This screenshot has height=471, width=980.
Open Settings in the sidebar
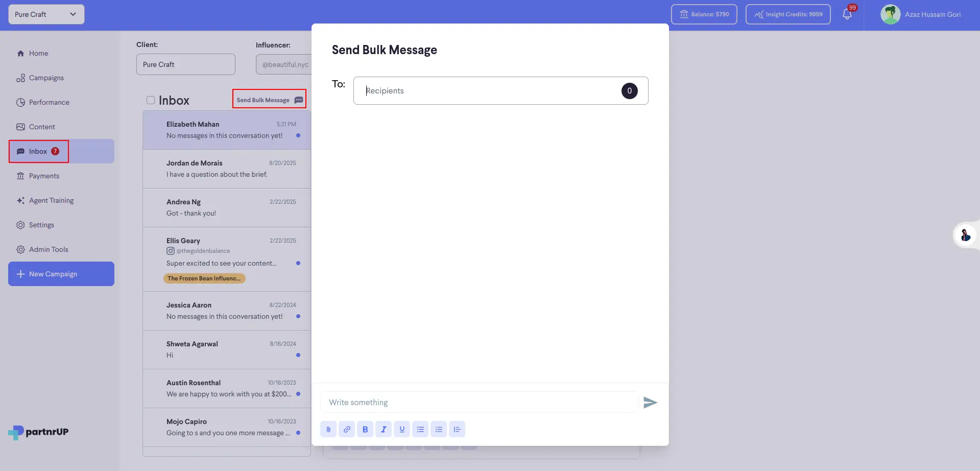(x=61, y=225)
